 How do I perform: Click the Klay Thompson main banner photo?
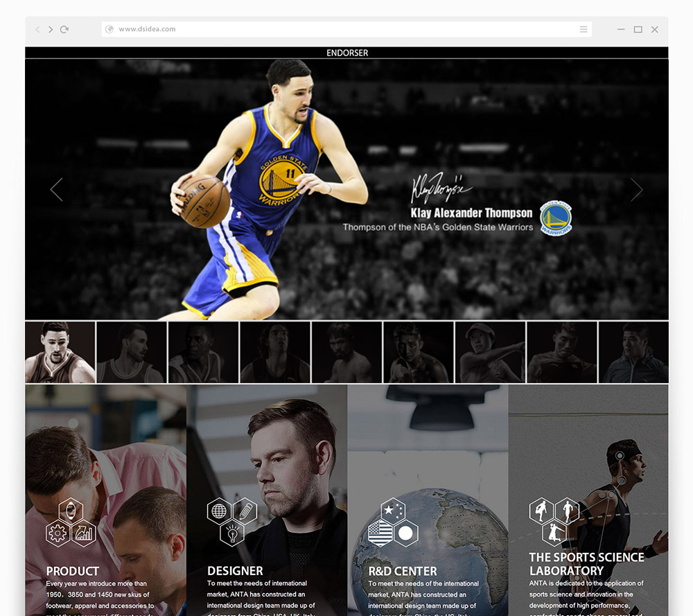tap(346, 189)
